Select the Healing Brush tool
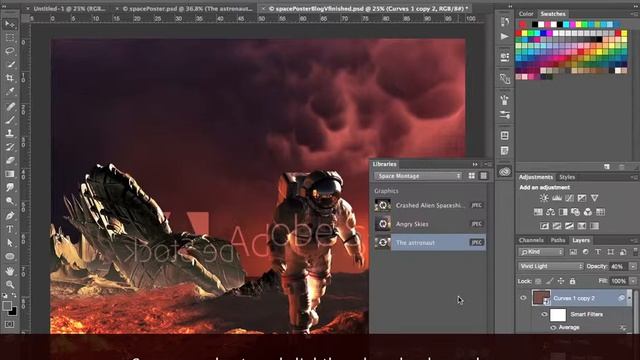Screen dimensions: 640x360 point(10,107)
